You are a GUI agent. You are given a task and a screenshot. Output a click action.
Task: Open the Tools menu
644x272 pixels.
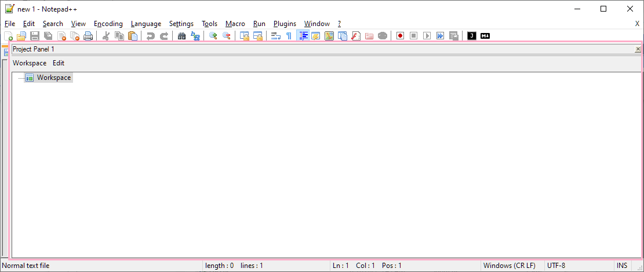209,24
